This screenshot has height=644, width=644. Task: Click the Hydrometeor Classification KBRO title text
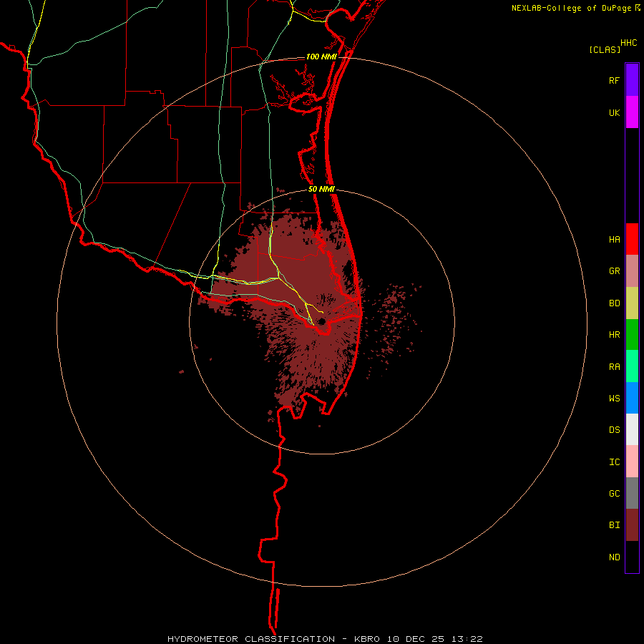pos(325,639)
